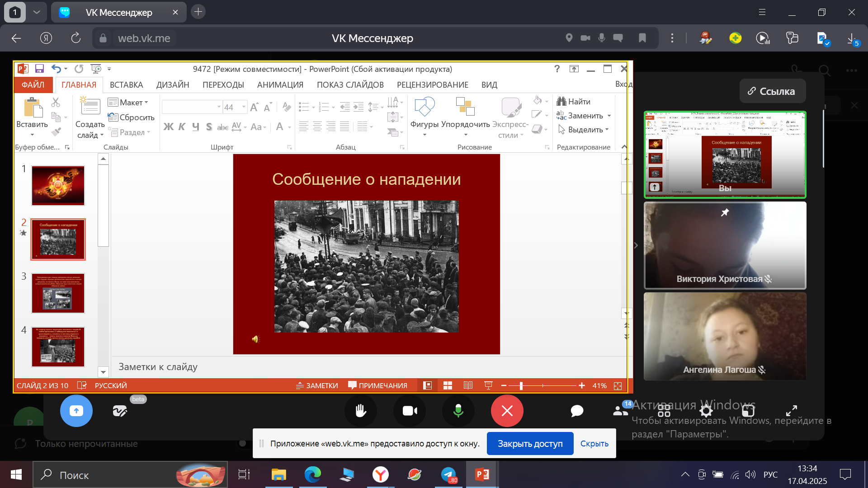Start slideshow from beginning quick-access icon
Viewport: 868px width, 488px height.
click(96, 69)
